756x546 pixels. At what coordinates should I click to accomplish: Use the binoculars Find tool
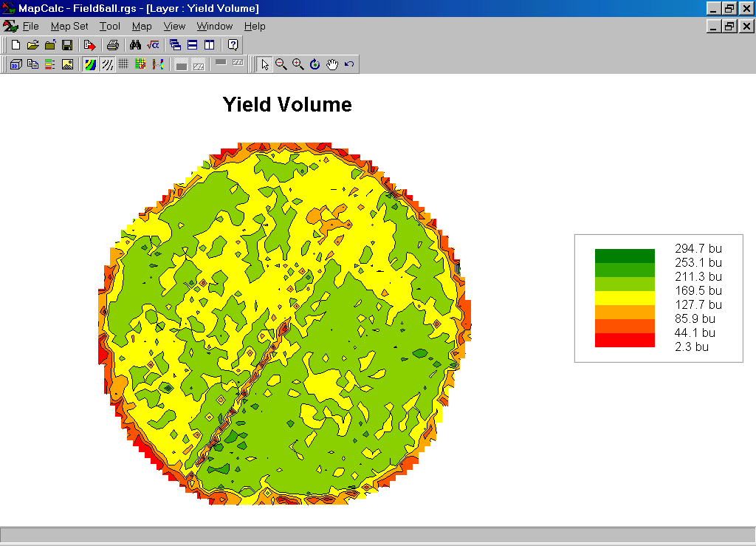tap(134, 44)
